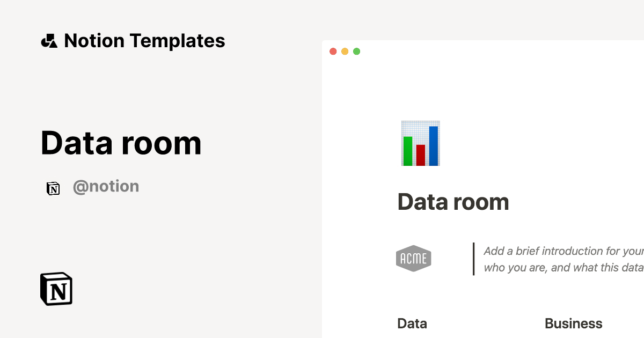The image size is (644, 338).
Task: Maximize the window using green button
Action: (356, 52)
